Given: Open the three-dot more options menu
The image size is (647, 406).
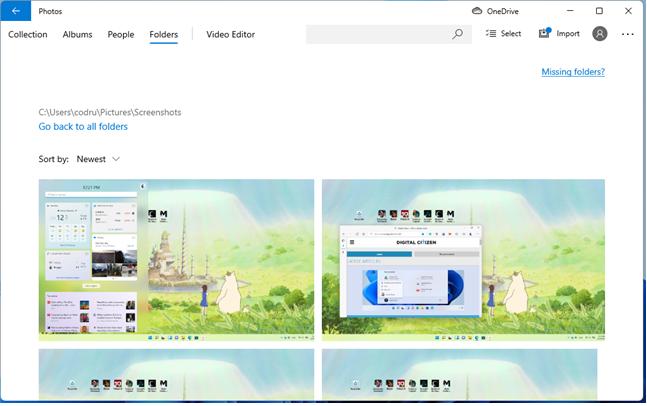Looking at the screenshot, I should pos(628,34).
